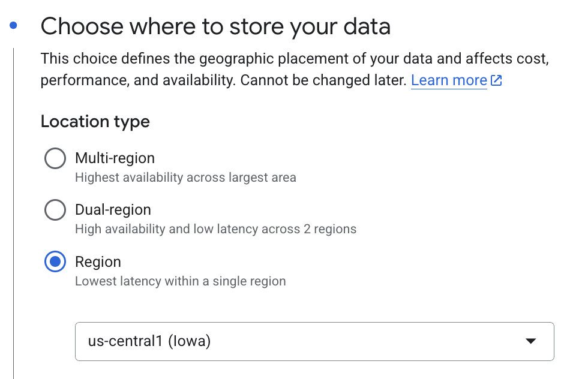Viewport: 588px width, 379px height.
Task: Select the Dual-region radio button
Action: pos(55,209)
